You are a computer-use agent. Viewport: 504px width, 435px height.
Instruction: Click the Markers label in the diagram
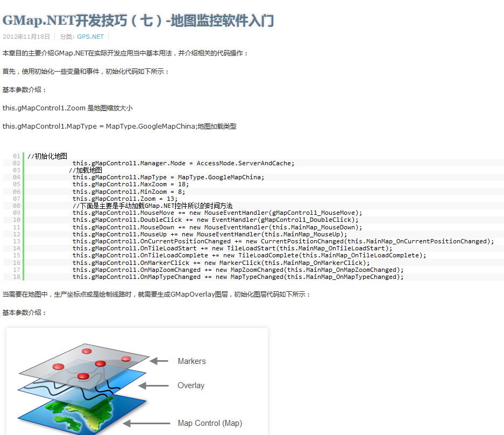192,361
